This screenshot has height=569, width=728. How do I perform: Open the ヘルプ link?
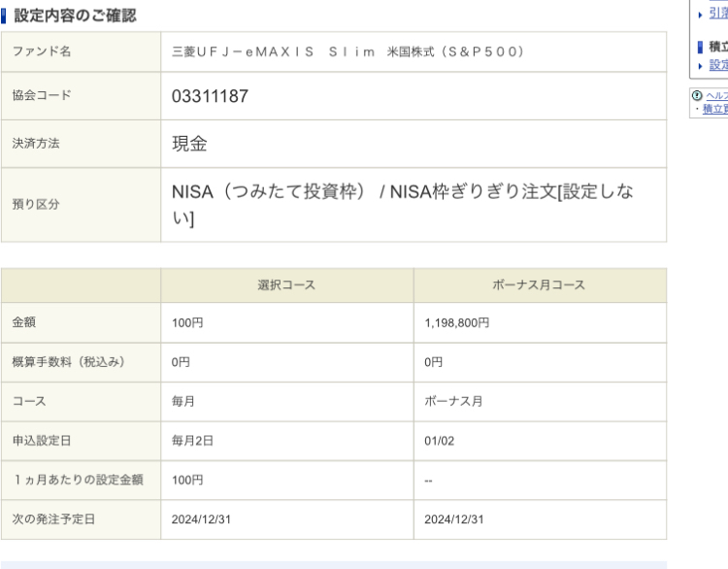pos(717,96)
